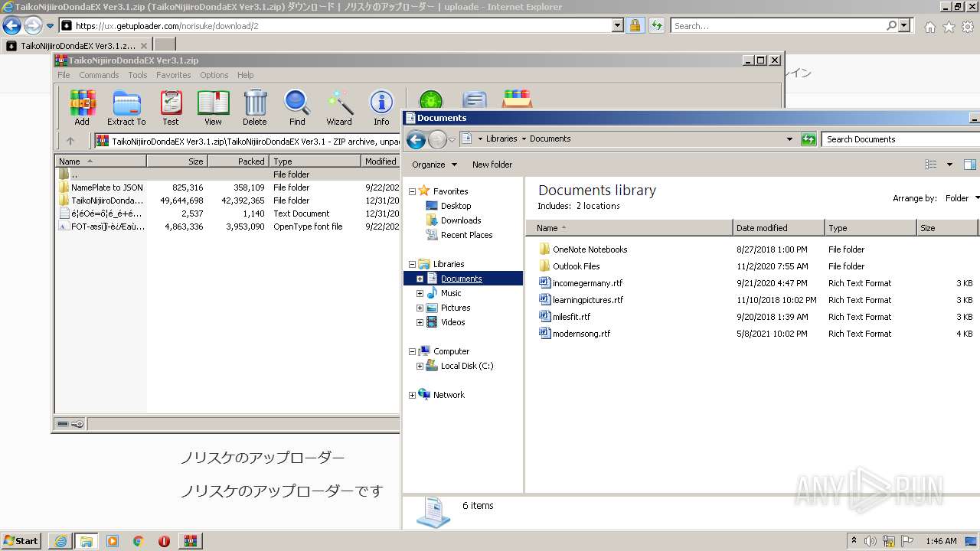Open Chrome from the taskbar
The height and width of the screenshot is (551, 980).
pos(138,541)
